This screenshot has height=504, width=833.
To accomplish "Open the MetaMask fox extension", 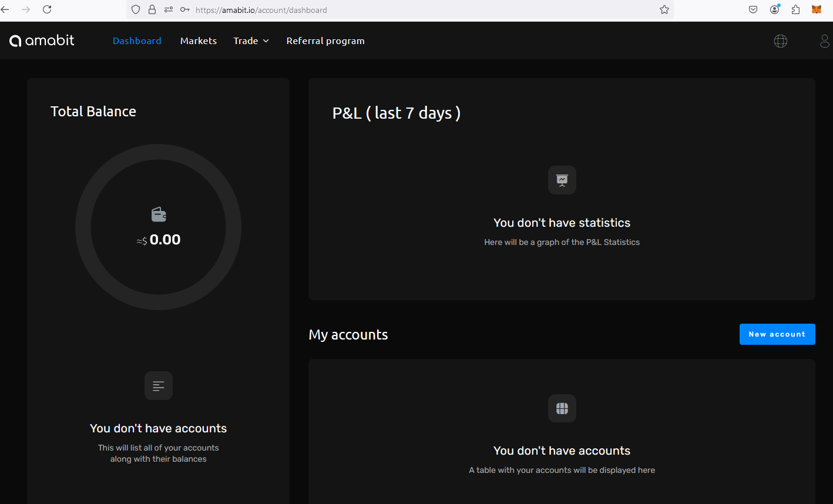I will pos(816,9).
